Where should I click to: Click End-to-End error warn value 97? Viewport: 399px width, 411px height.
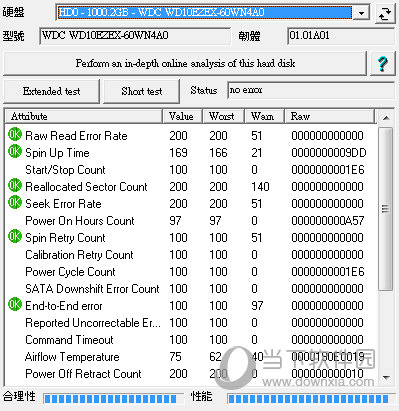pos(257,306)
